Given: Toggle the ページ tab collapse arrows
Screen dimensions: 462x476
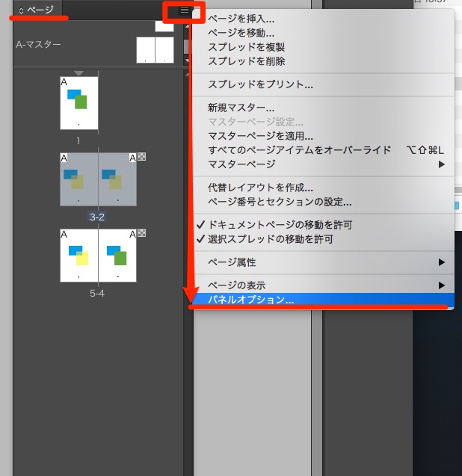Looking at the screenshot, I should pos(21,10).
